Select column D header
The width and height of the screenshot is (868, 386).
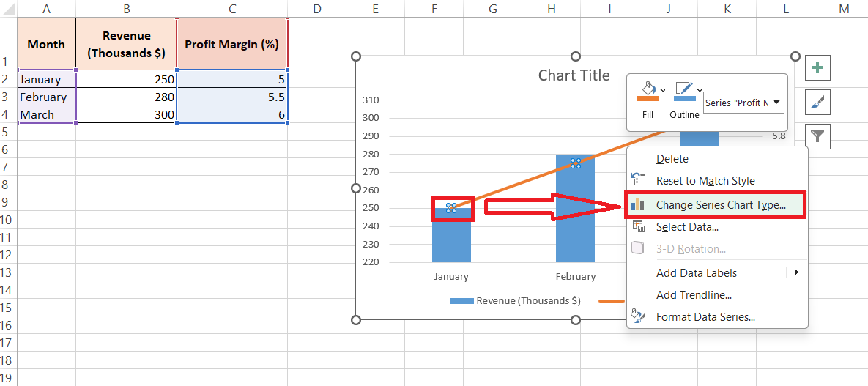(316, 8)
